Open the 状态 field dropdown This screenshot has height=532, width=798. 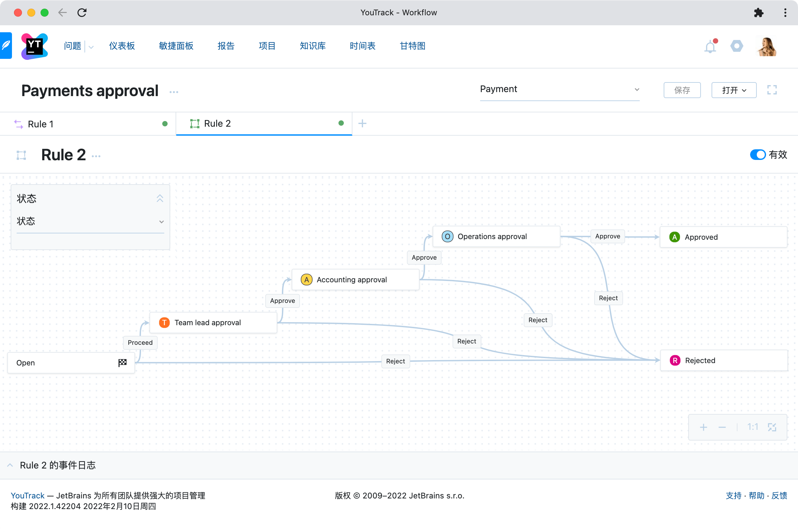coord(90,221)
